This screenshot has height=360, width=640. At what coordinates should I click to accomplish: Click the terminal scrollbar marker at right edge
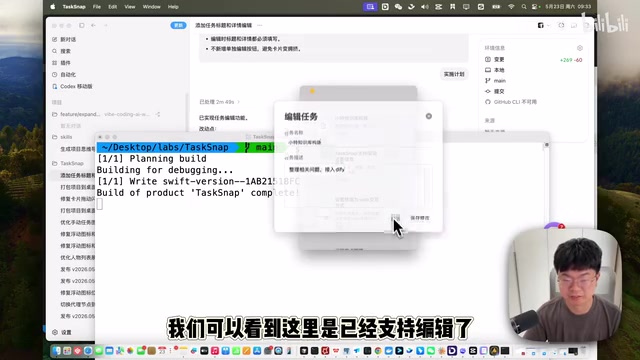coord(547,145)
